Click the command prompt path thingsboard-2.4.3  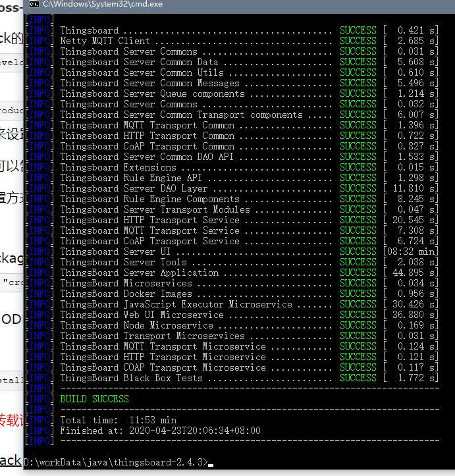(x=116, y=462)
